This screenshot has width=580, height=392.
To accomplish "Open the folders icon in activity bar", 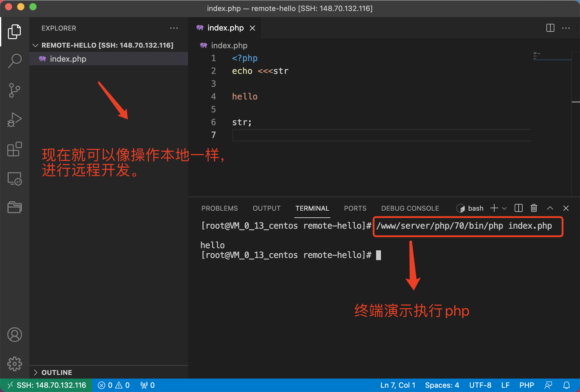I will tap(14, 207).
